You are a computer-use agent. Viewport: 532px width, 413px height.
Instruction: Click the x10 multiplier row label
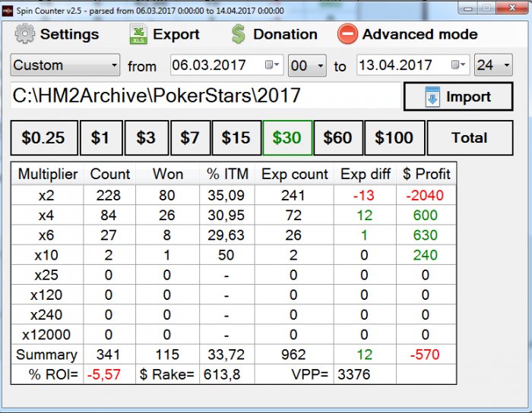point(46,255)
